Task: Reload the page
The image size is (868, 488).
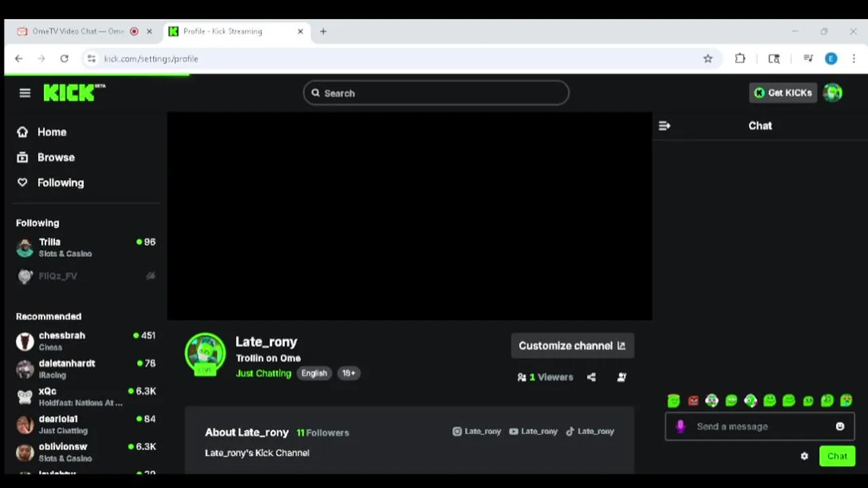Action: click(x=64, y=59)
